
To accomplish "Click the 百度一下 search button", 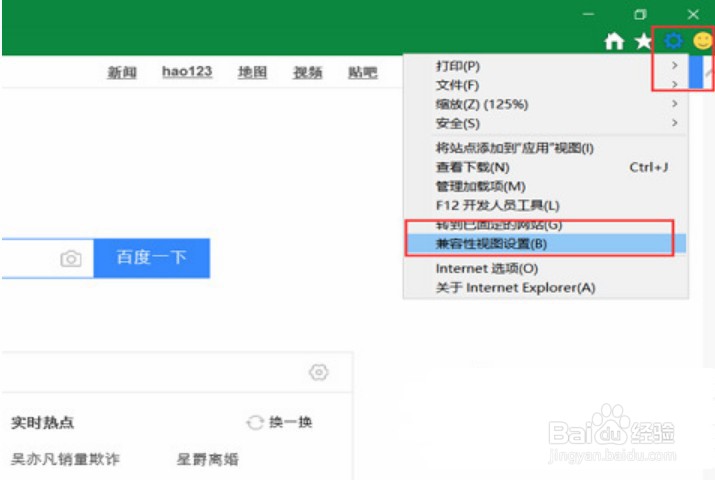I will point(152,258).
